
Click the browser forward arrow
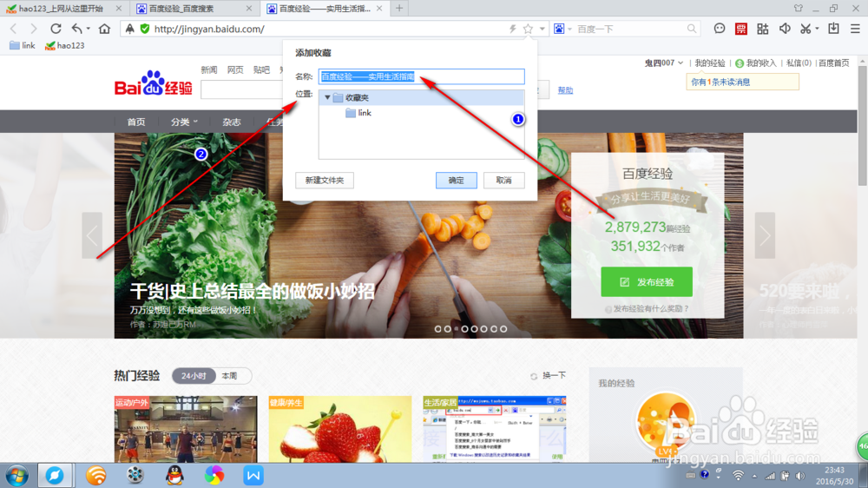(x=33, y=29)
